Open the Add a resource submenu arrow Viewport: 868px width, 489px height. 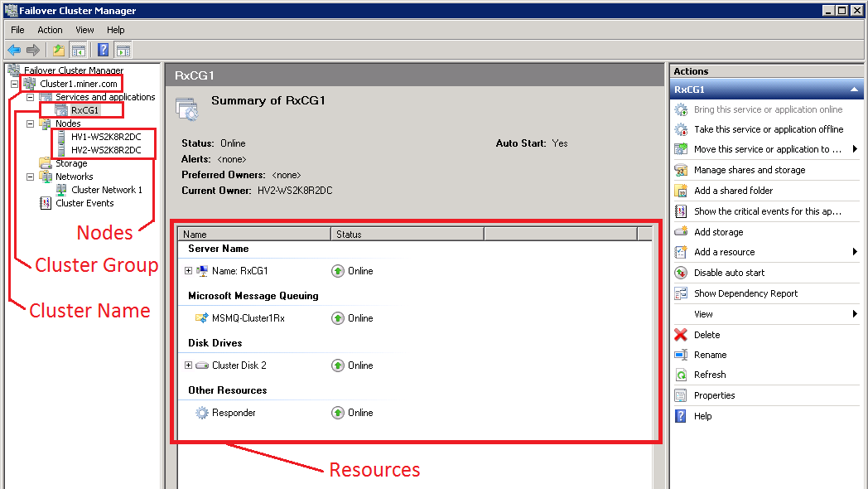(x=854, y=252)
